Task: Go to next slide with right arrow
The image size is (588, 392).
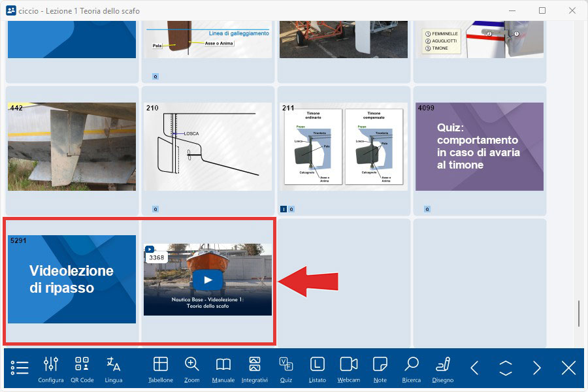Action: pos(537,368)
